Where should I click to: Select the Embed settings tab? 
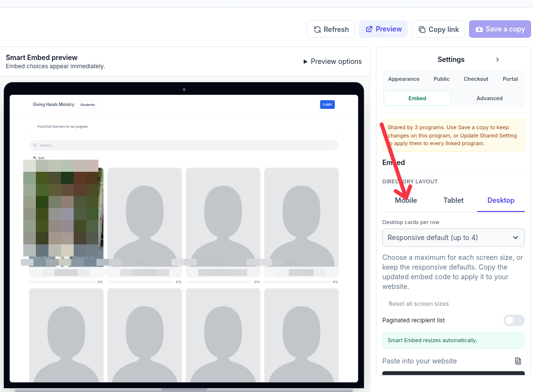pyautogui.click(x=417, y=98)
